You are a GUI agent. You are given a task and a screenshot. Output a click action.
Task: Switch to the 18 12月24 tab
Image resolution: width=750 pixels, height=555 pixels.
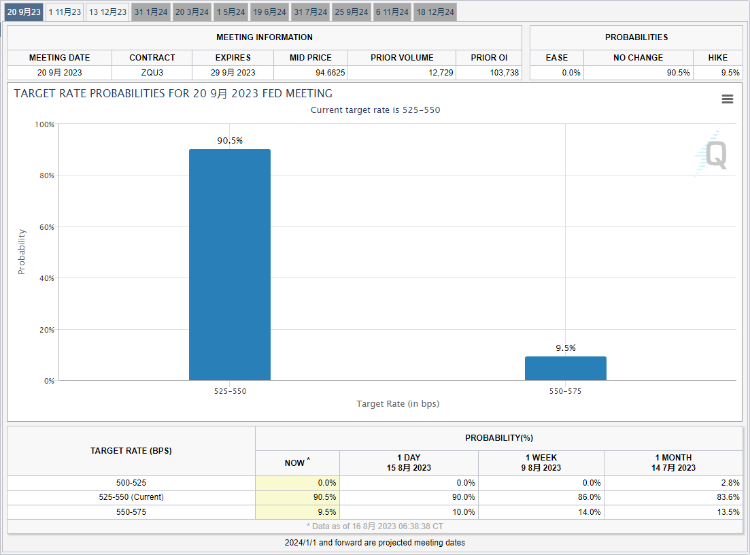(435, 12)
